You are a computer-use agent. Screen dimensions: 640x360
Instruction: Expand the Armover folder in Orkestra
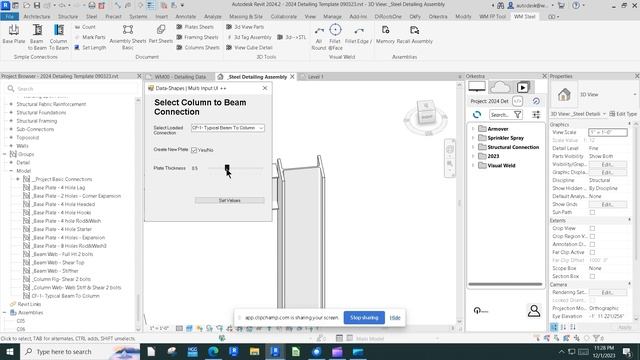[473, 129]
